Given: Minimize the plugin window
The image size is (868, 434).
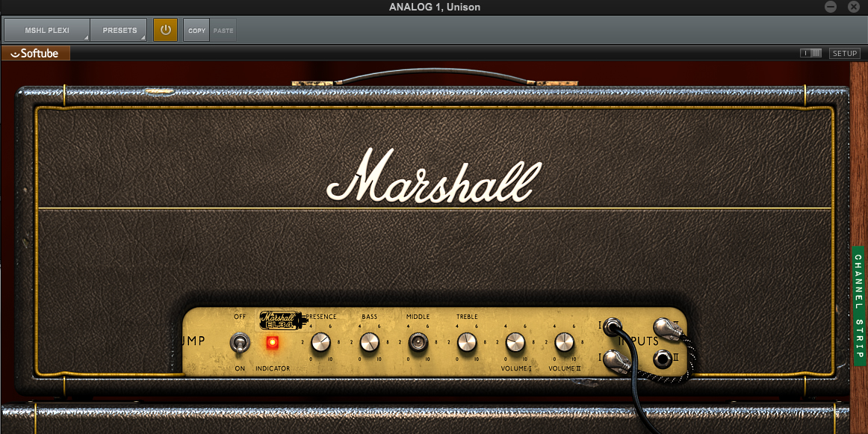Looking at the screenshot, I should tap(831, 7).
